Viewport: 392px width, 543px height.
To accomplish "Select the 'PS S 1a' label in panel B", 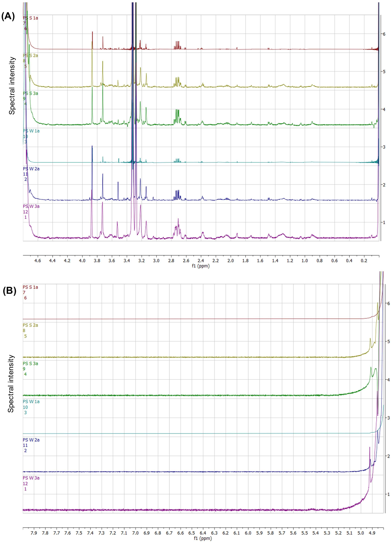I will point(30,287).
